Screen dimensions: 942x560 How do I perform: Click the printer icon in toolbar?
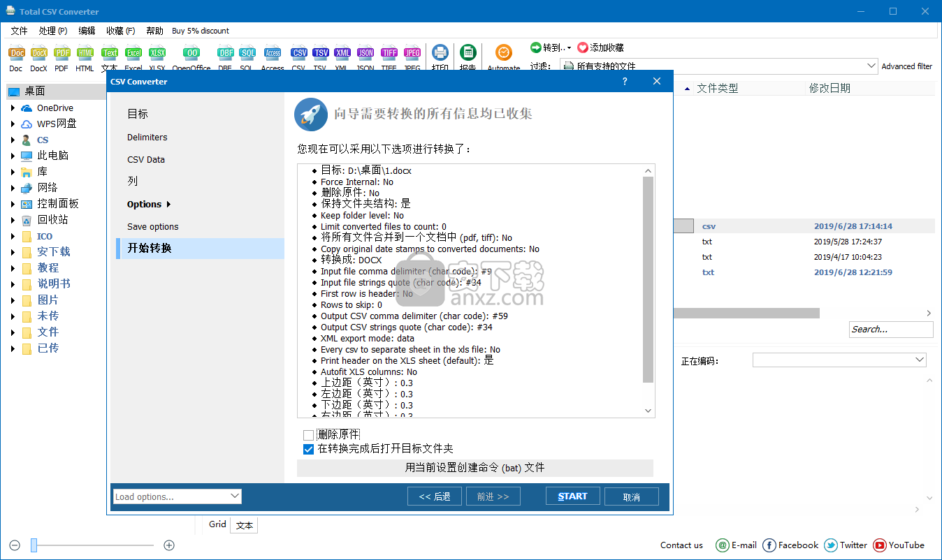pyautogui.click(x=440, y=52)
